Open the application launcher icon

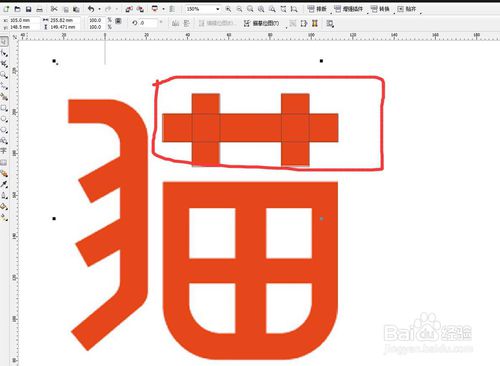click(x=155, y=9)
